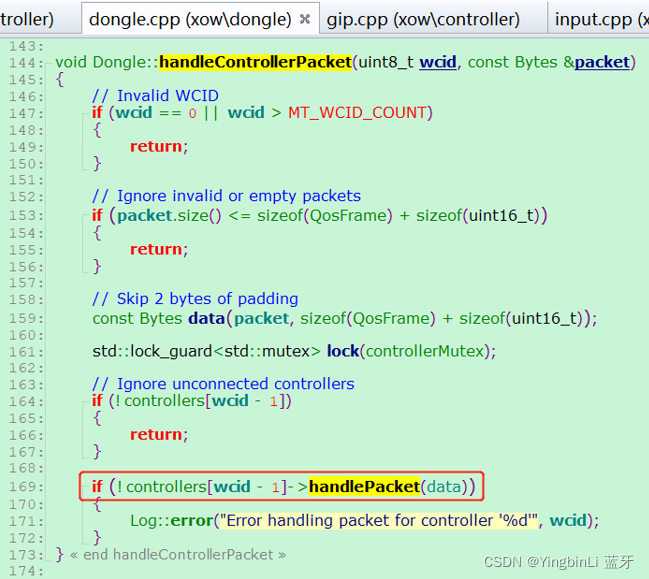This screenshot has height=579, width=649.
Task: Click highlighted handlePacket call on line 169
Action: click(x=364, y=487)
